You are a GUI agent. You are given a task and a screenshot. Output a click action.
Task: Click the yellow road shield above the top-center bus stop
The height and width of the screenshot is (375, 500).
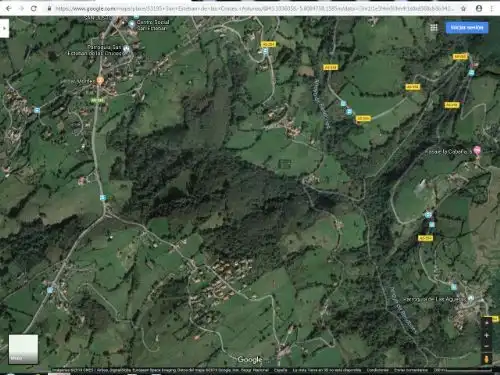coord(268,44)
